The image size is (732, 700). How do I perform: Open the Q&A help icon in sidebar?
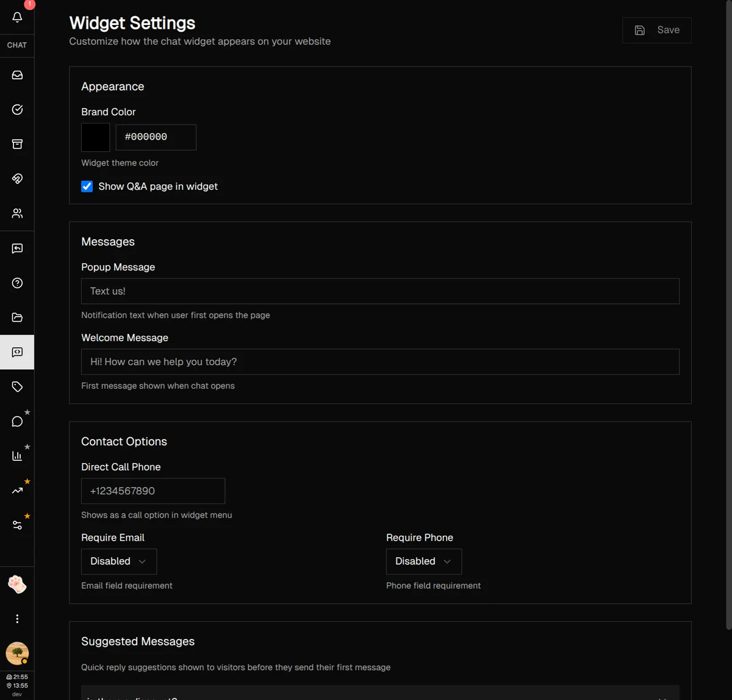click(x=17, y=283)
